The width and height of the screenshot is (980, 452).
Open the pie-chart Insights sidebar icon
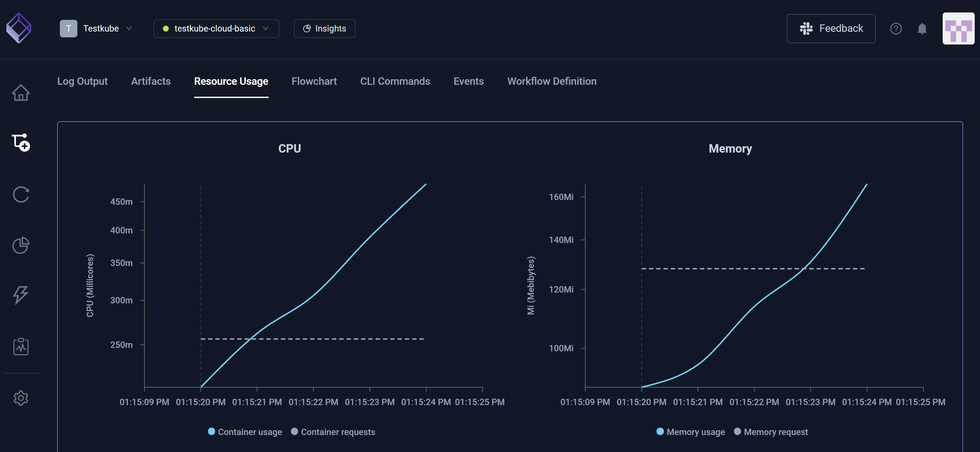21,245
